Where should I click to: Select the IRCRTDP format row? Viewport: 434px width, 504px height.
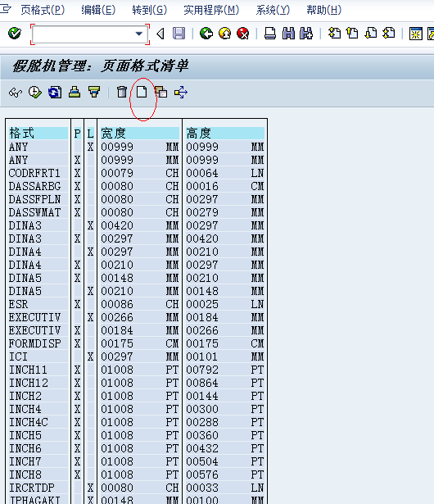(136, 488)
